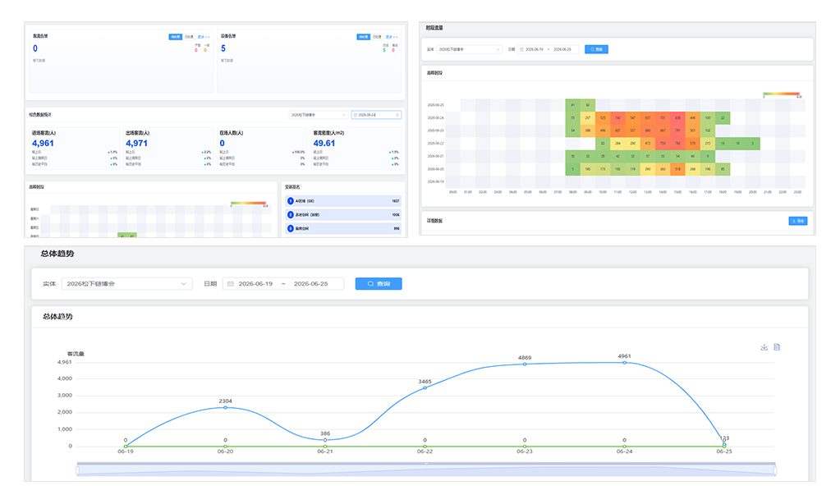Open the data view icon beside download

[777, 347]
